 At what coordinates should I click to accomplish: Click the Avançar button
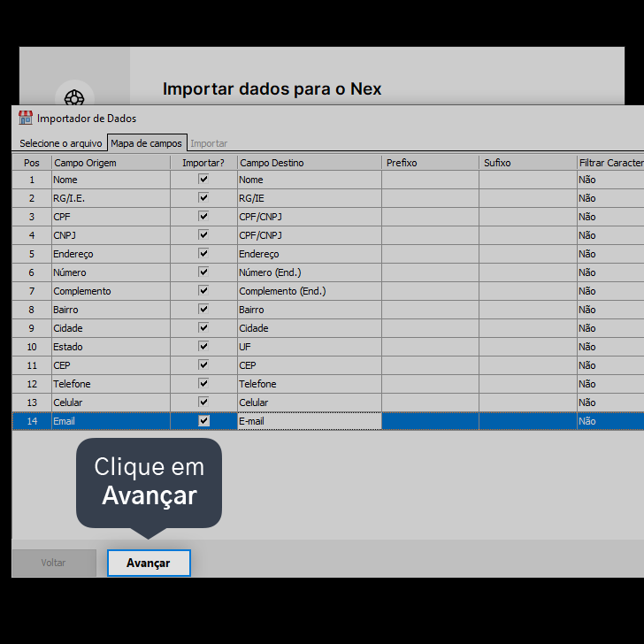149,563
